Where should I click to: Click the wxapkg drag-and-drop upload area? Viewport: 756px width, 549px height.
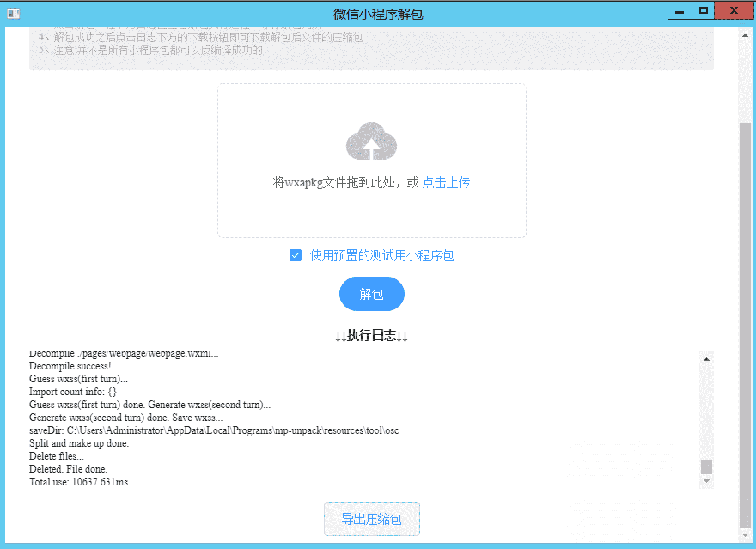(372, 161)
